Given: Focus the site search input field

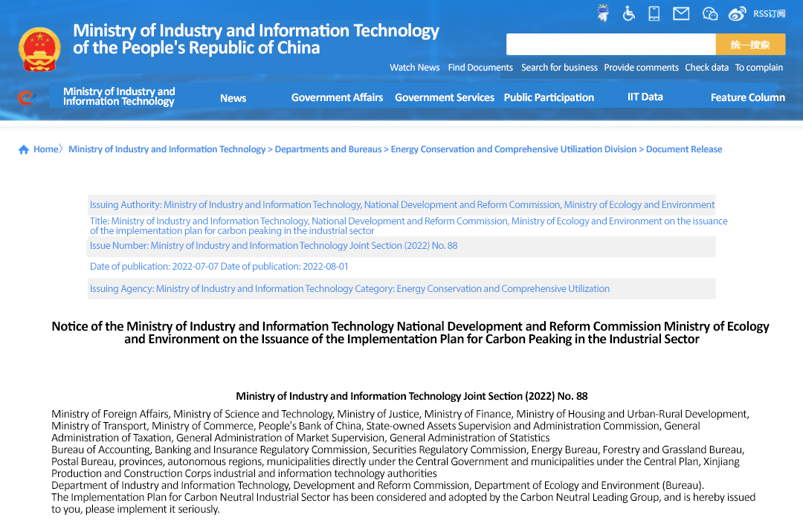Looking at the screenshot, I should [610, 45].
